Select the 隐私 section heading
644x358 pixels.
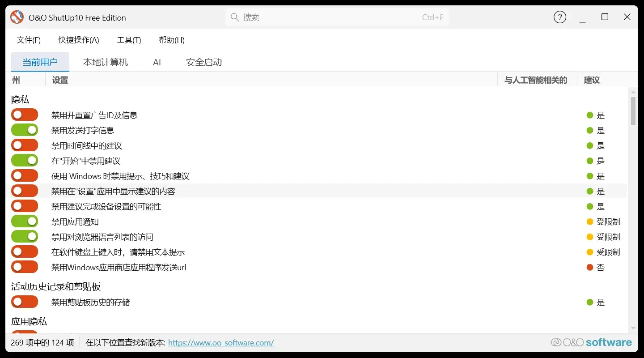click(20, 100)
